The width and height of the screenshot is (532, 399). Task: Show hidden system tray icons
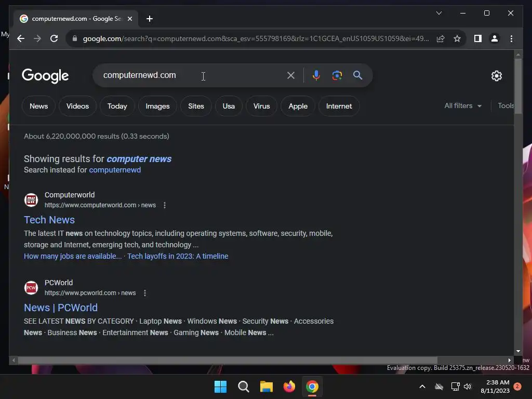(x=422, y=387)
